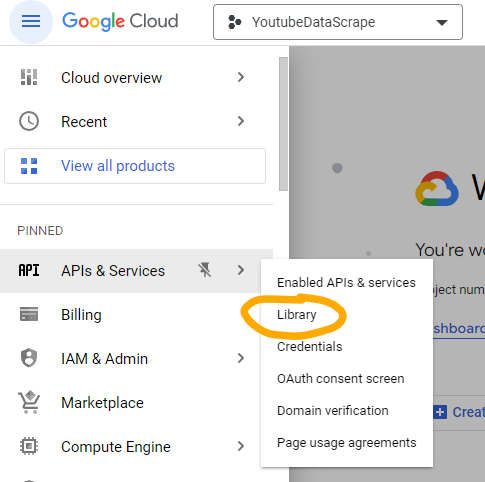Click the IAM & Admin shield icon

click(x=29, y=358)
